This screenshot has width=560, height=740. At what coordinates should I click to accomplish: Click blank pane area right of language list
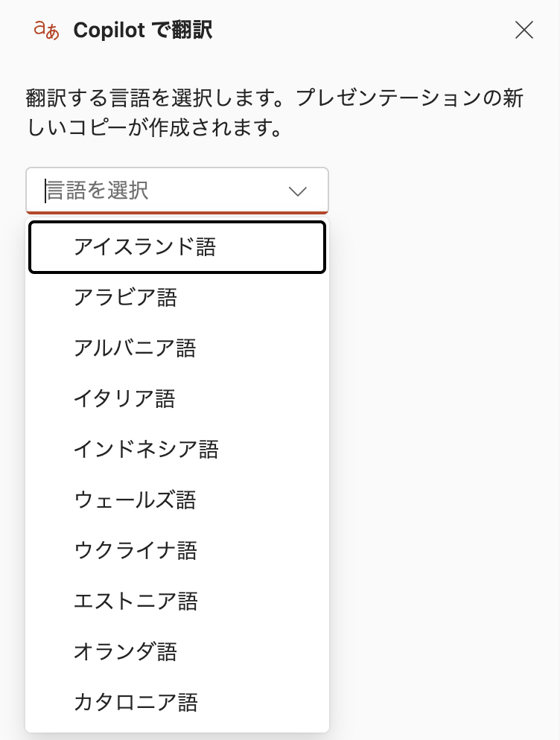coord(444,447)
